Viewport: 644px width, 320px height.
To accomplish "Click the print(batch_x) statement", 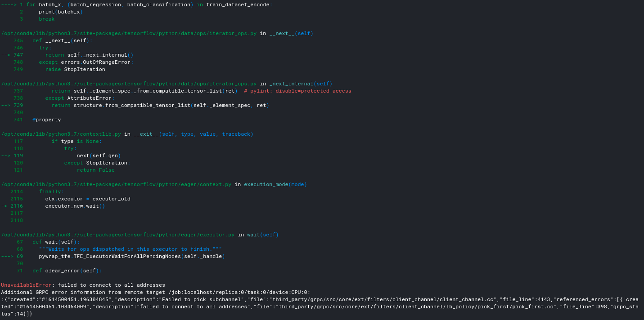I will 60,11.
